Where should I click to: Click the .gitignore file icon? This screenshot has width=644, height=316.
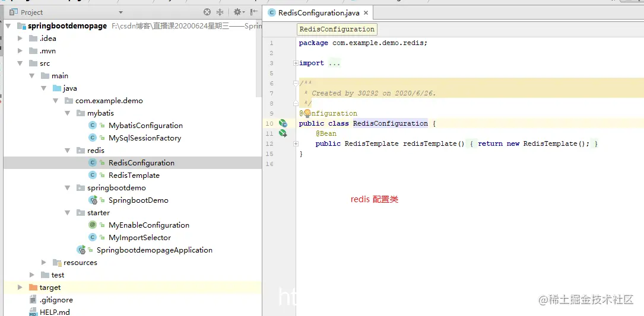33,300
